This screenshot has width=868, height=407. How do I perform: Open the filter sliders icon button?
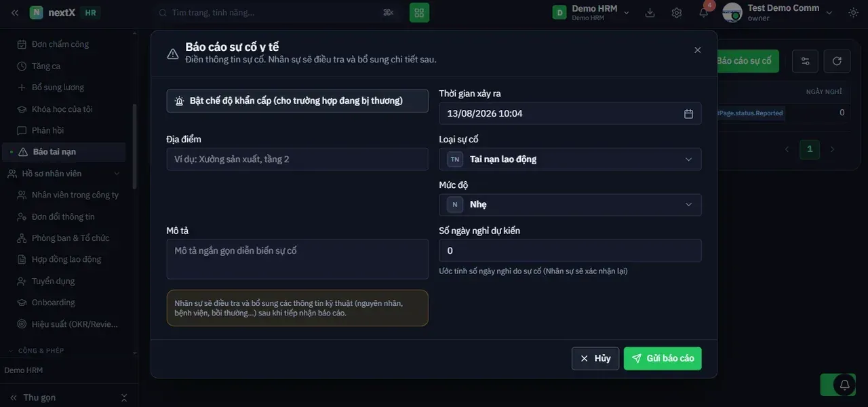[805, 61]
